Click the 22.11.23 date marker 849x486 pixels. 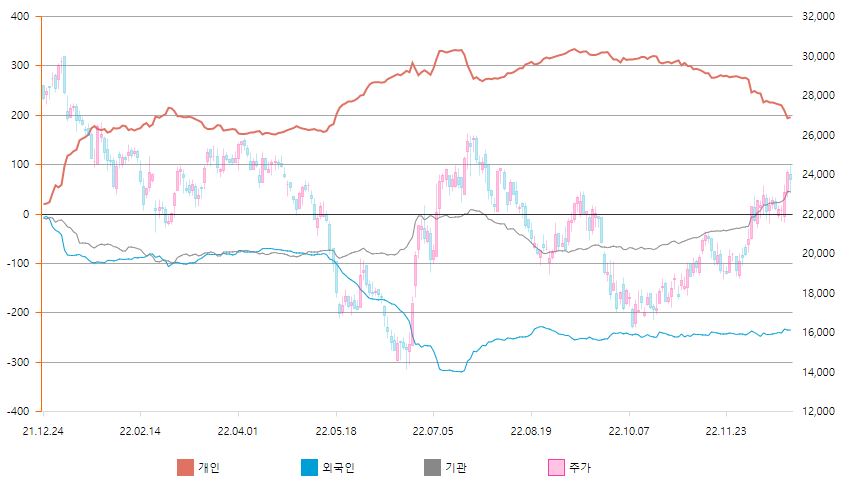click(726, 430)
